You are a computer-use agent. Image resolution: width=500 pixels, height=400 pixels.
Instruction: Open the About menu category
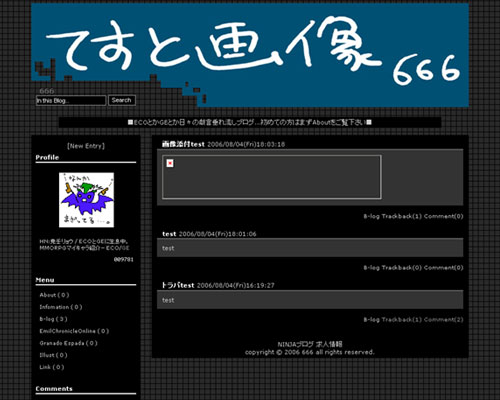pos(54,295)
